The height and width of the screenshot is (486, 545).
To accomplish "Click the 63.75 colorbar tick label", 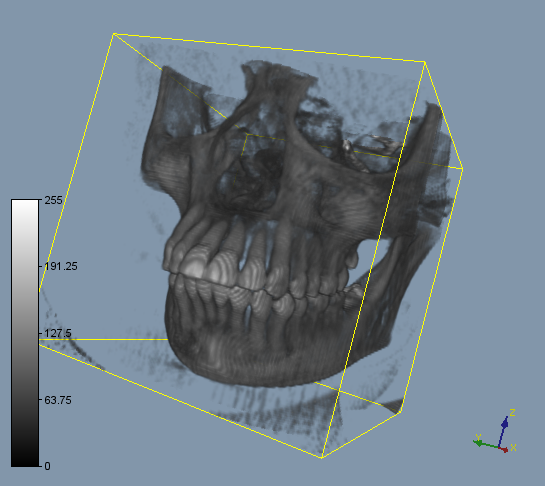I will tap(58, 400).
